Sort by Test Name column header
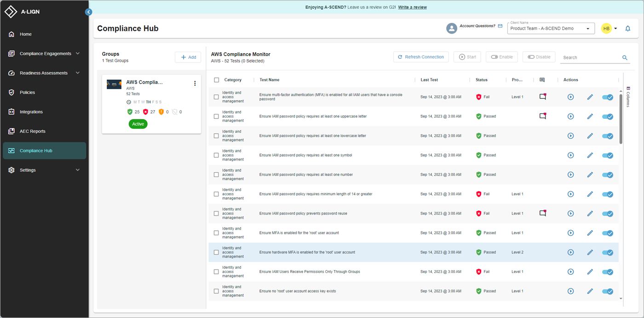 click(270, 80)
